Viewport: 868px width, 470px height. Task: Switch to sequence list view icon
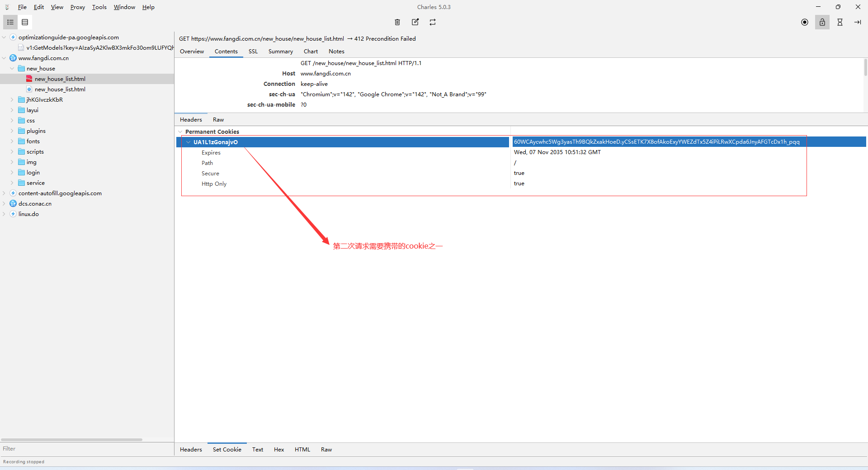point(25,22)
